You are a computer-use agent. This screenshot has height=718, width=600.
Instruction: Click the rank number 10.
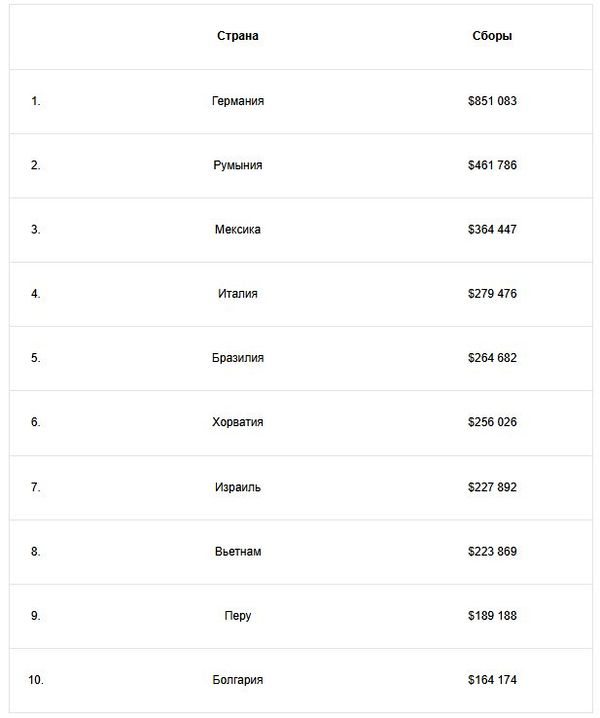(36, 680)
